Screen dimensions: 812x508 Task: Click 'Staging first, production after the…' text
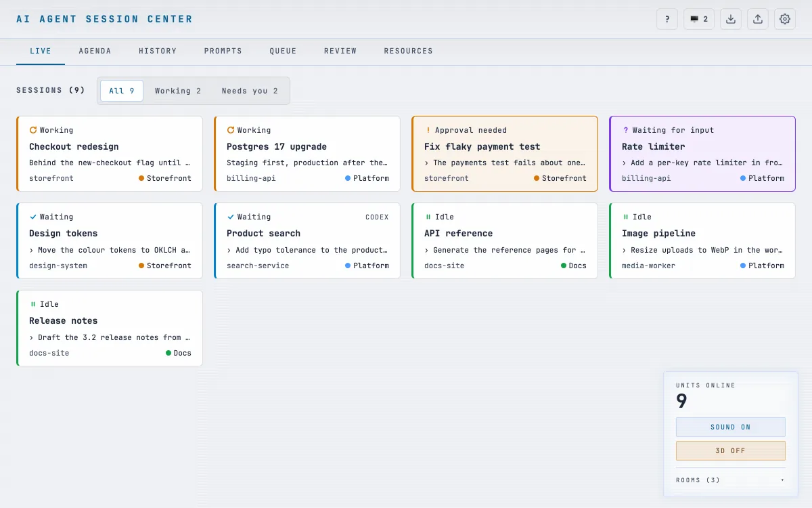(307, 163)
